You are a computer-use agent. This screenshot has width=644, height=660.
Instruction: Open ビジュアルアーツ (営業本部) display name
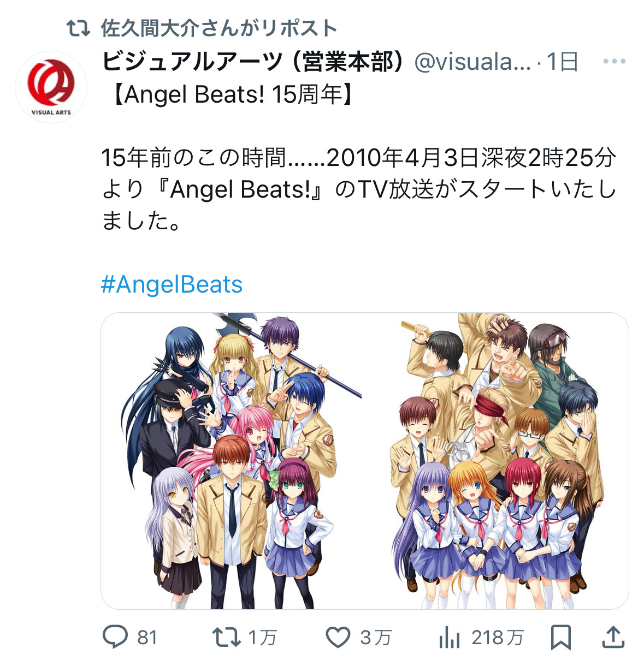[x=254, y=62]
